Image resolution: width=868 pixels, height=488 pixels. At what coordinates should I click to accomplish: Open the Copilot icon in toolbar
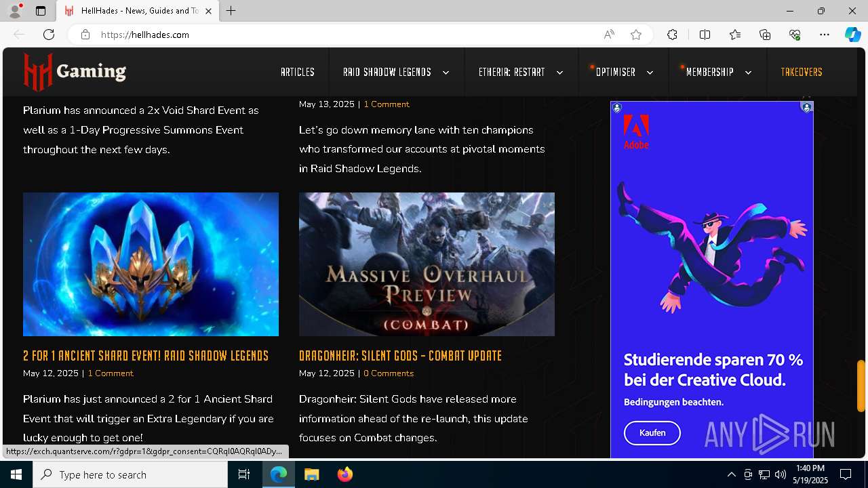click(x=853, y=35)
